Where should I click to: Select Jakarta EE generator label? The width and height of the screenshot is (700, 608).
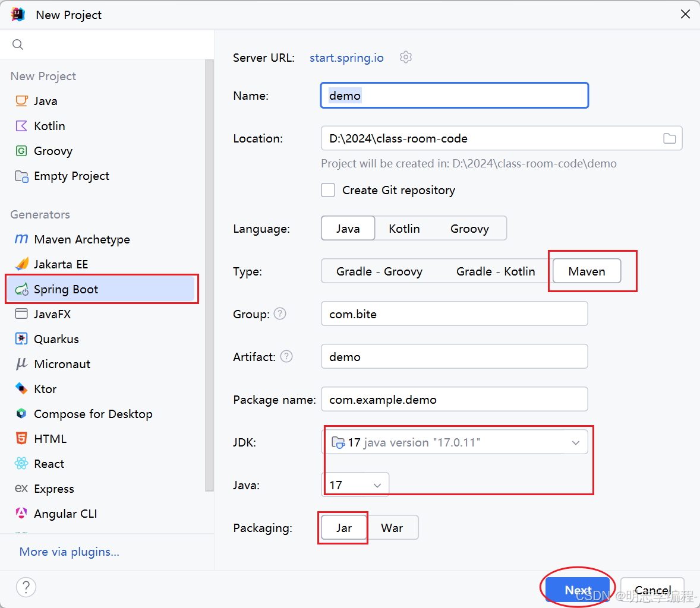(61, 265)
